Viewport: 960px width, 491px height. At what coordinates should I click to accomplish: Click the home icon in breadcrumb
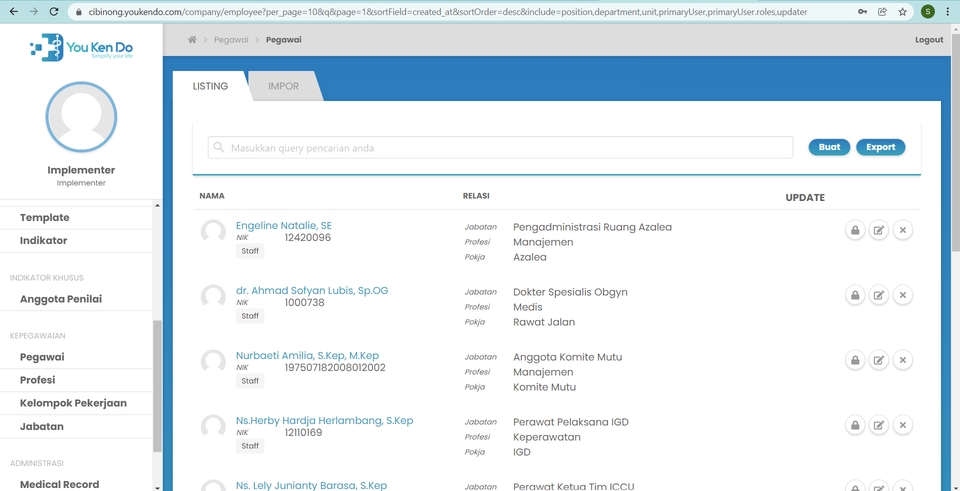pos(192,40)
